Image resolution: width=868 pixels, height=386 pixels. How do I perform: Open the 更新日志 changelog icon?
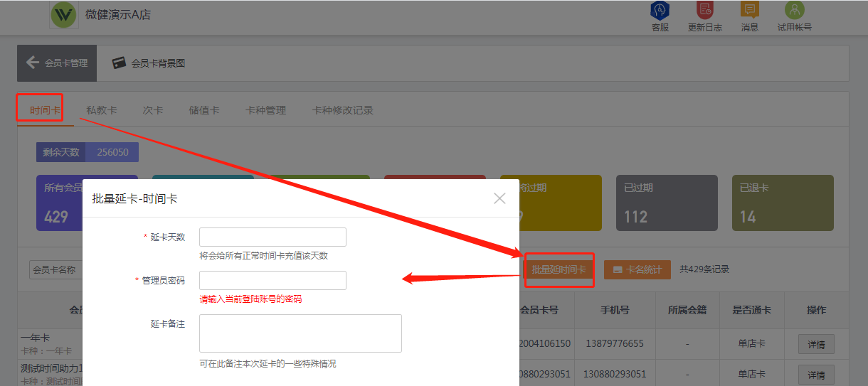point(704,11)
